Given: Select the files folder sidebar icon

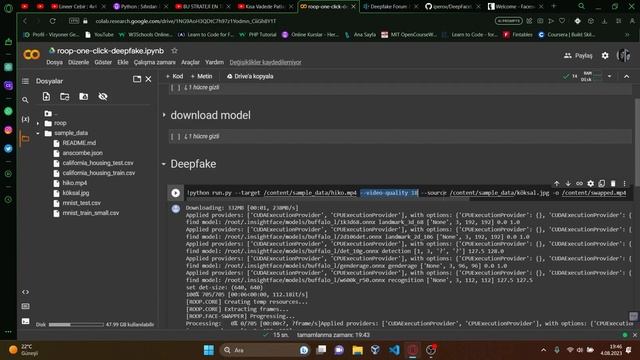Looking at the screenshot, I should coord(25,138).
